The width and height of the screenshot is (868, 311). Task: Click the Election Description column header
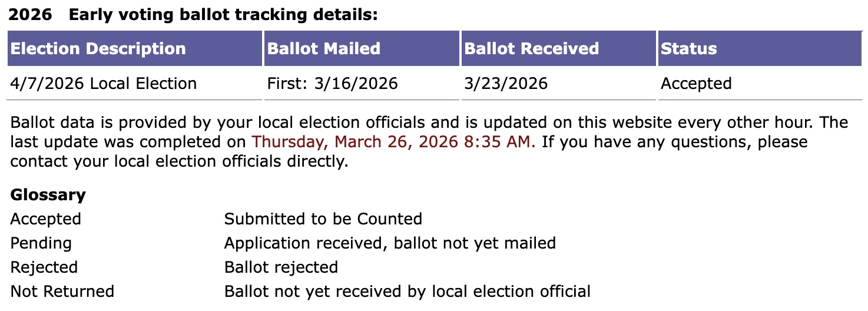point(98,48)
